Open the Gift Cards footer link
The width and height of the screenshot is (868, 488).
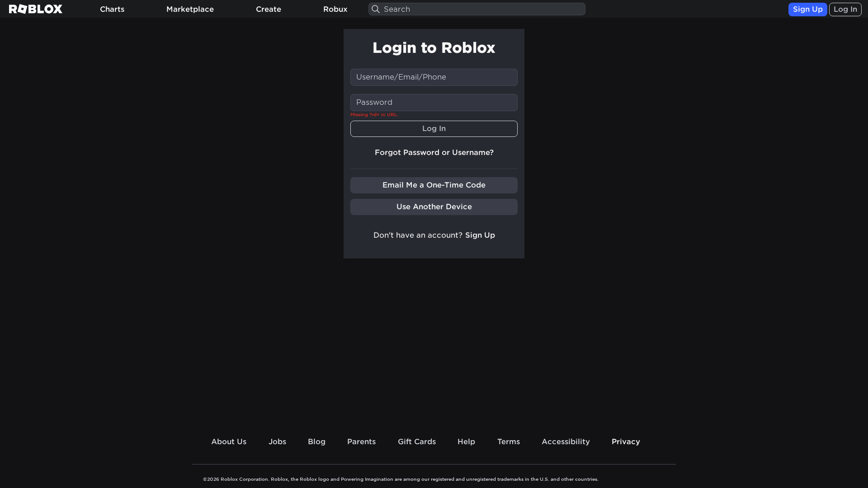[x=417, y=442]
